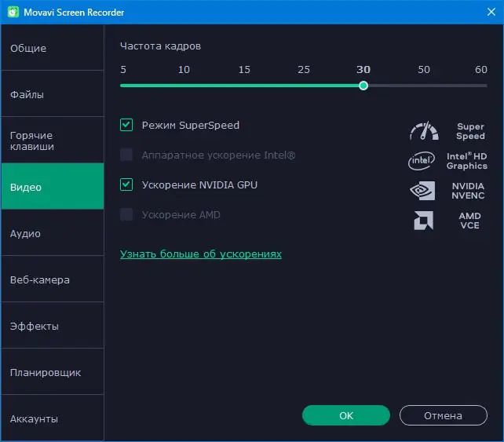The height and width of the screenshot is (442, 504).
Task: Click the NVIDIA NVENC label
Action: pos(468,191)
